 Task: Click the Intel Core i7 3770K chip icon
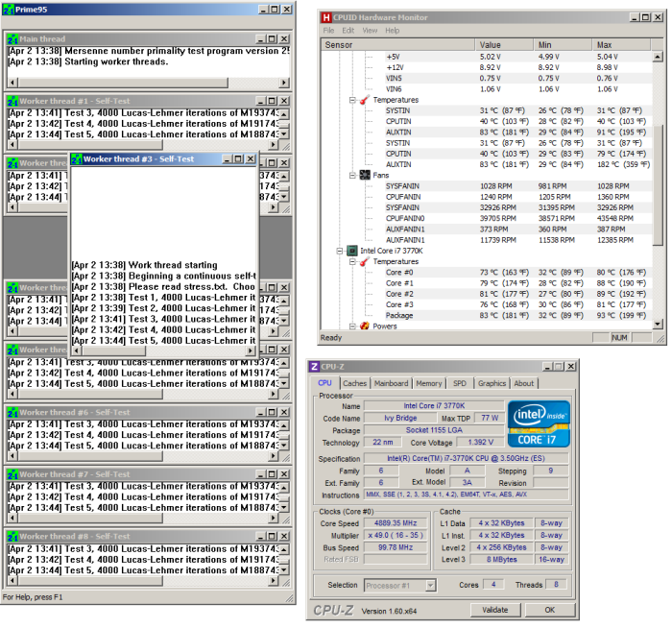click(x=352, y=251)
